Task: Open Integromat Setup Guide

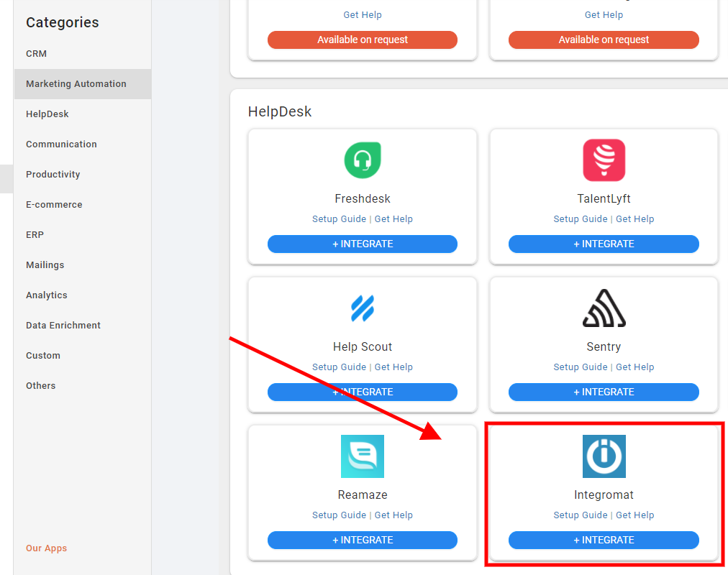Action: (581, 515)
